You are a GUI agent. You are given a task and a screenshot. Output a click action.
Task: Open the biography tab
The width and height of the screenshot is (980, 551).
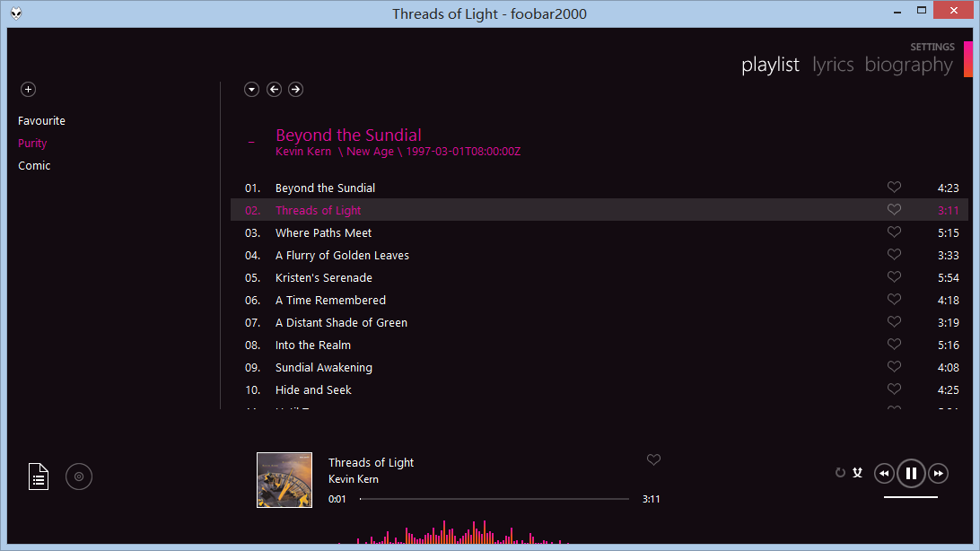[908, 64]
